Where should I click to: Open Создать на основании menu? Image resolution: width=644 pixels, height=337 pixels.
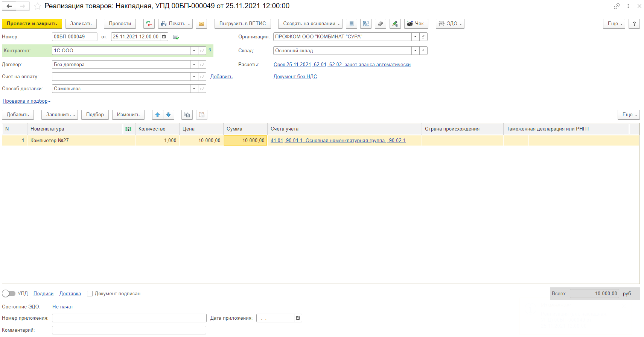click(311, 24)
